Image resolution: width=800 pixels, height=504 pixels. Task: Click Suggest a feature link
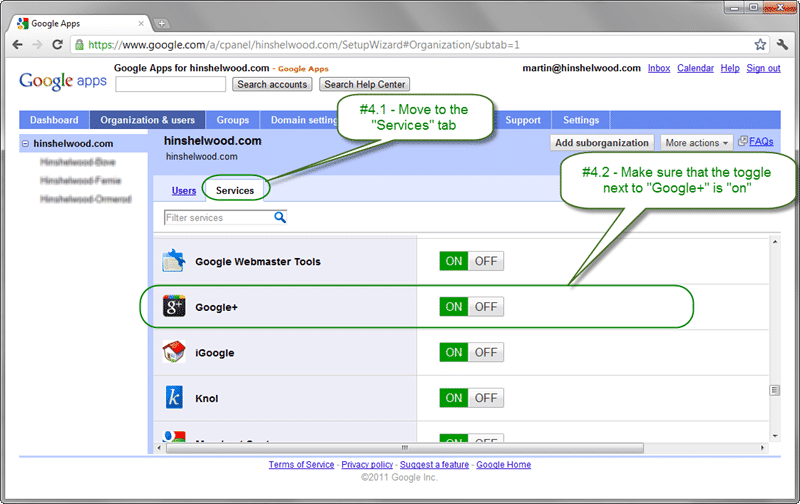click(434, 464)
